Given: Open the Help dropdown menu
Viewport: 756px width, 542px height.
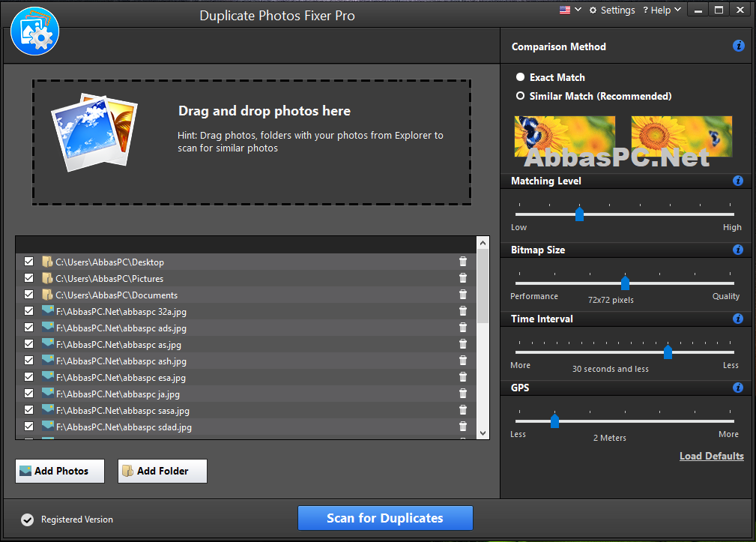Looking at the screenshot, I should 662,10.
